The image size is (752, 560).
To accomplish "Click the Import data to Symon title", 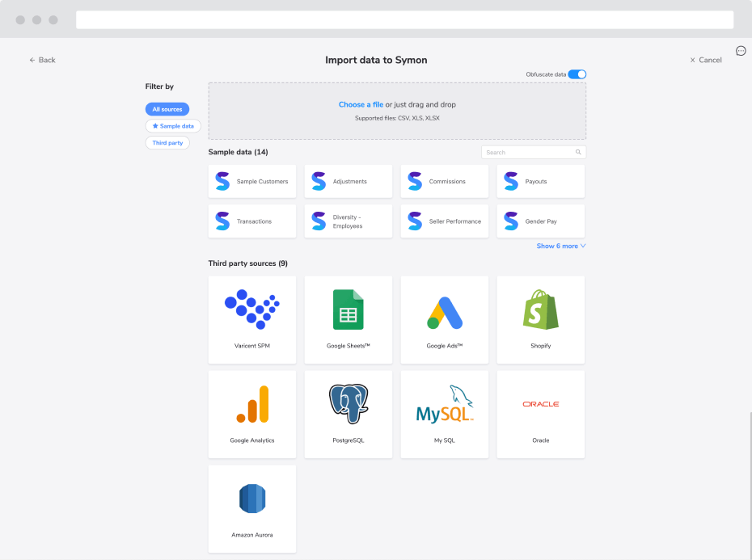I will 376,60.
